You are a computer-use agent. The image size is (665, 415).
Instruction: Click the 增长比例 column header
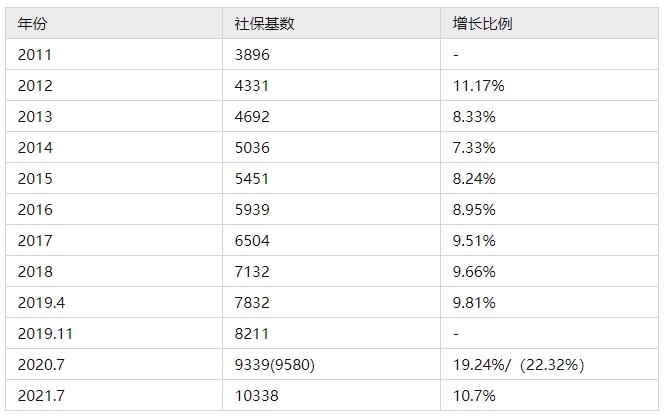pyautogui.click(x=476, y=23)
